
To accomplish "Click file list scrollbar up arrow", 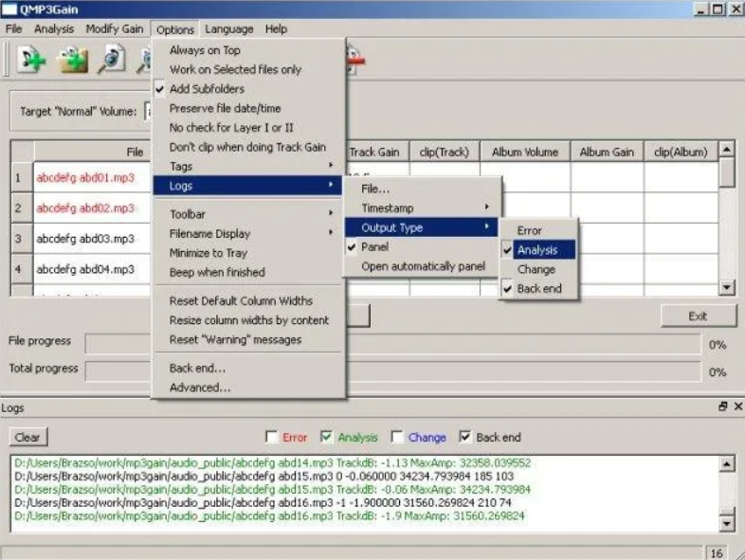I will 727,150.
